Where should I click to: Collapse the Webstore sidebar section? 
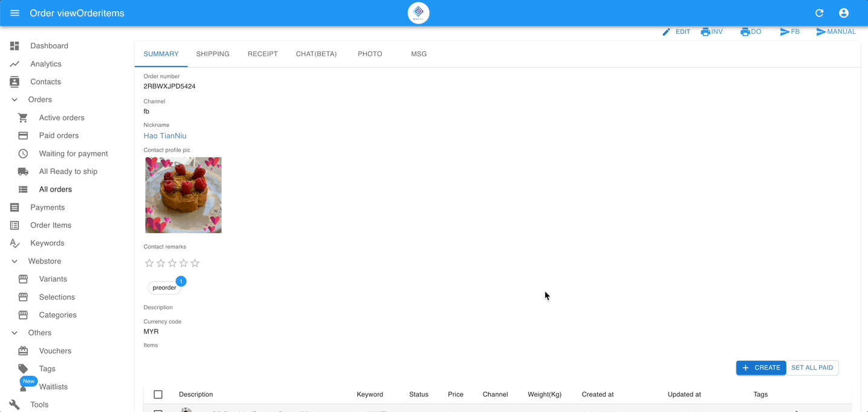pos(15,262)
